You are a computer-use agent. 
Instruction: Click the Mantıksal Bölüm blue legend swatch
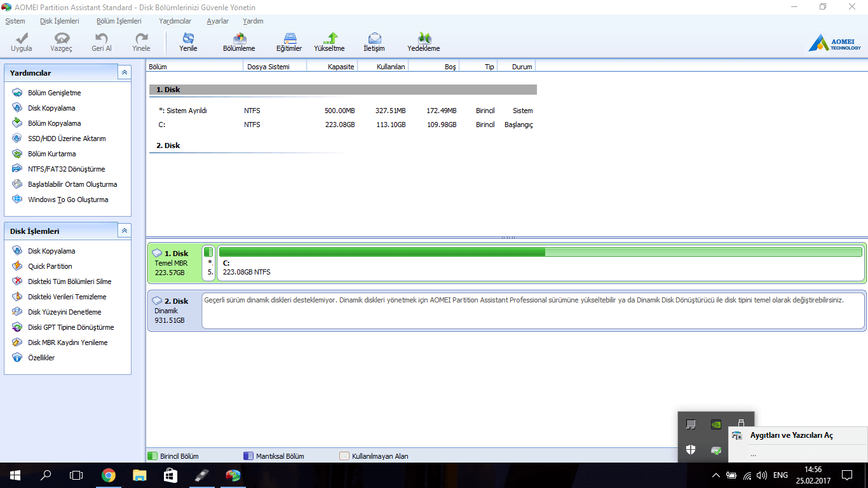pyautogui.click(x=248, y=456)
